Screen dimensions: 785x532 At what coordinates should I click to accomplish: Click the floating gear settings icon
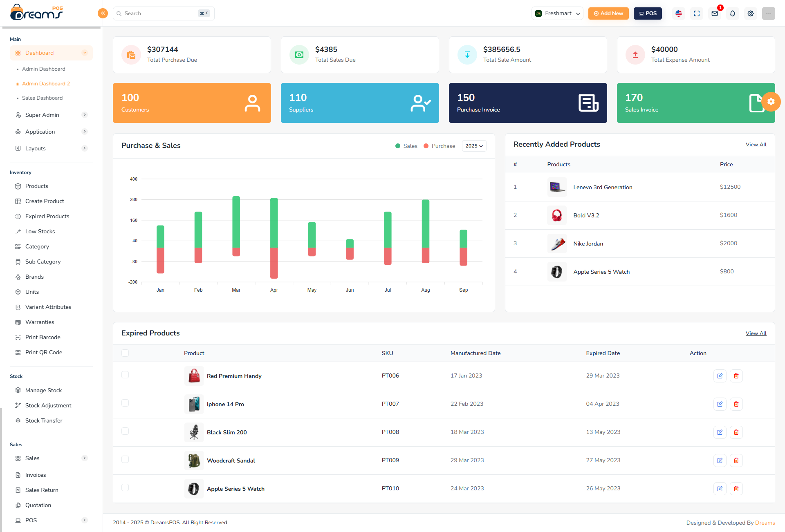click(771, 102)
